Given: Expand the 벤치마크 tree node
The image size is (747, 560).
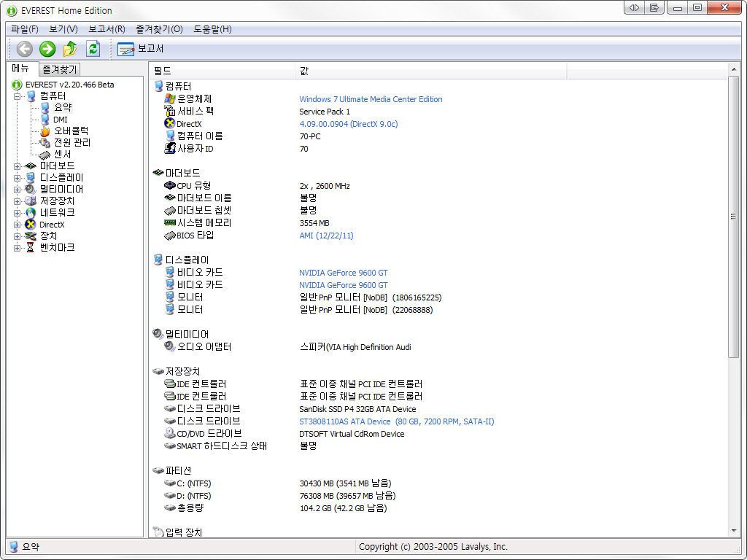Looking at the screenshot, I should tap(18, 248).
